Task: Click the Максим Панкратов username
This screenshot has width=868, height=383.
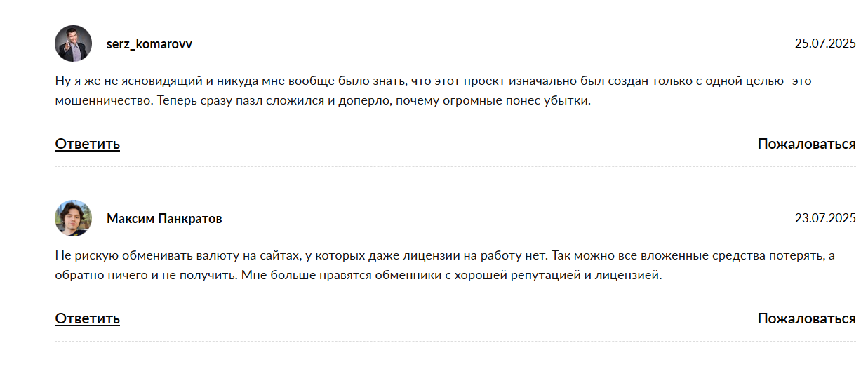Action: 164,219
